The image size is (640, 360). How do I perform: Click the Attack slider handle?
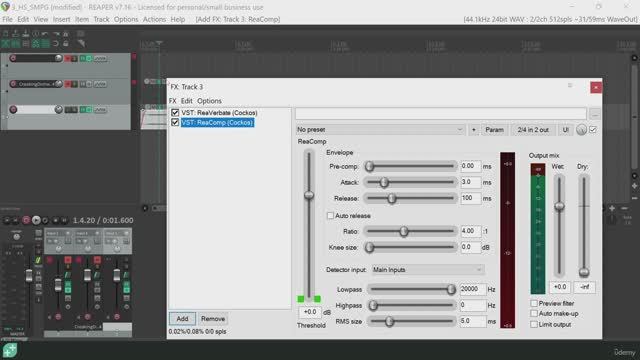tap(384, 182)
